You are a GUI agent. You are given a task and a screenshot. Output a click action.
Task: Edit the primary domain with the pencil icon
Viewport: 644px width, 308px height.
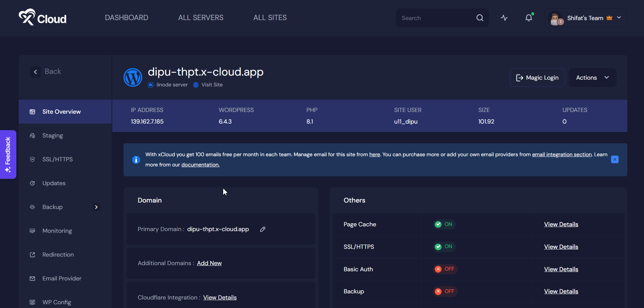[262, 229]
